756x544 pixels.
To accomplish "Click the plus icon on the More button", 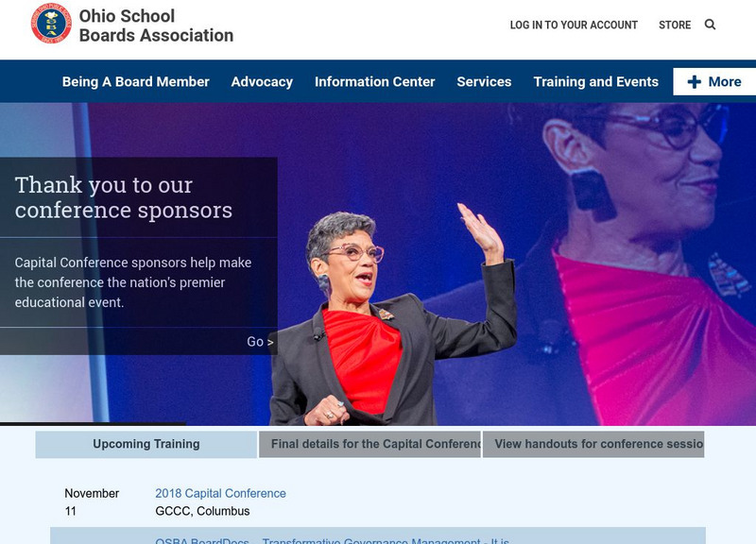I will [694, 81].
